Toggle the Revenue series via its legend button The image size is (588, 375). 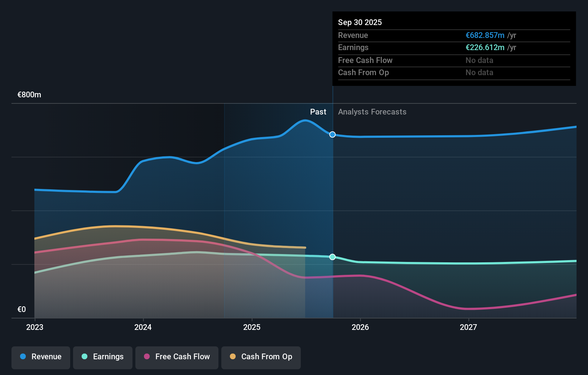coord(40,357)
